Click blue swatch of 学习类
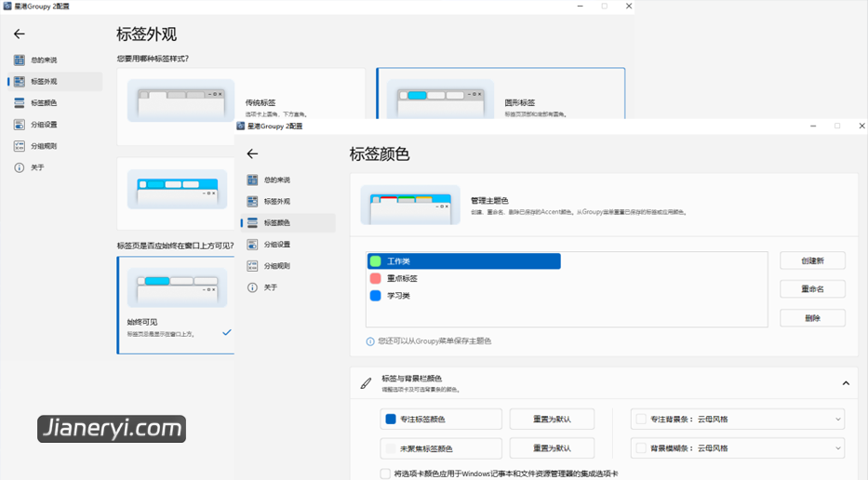This screenshot has width=868, height=480. (375, 296)
